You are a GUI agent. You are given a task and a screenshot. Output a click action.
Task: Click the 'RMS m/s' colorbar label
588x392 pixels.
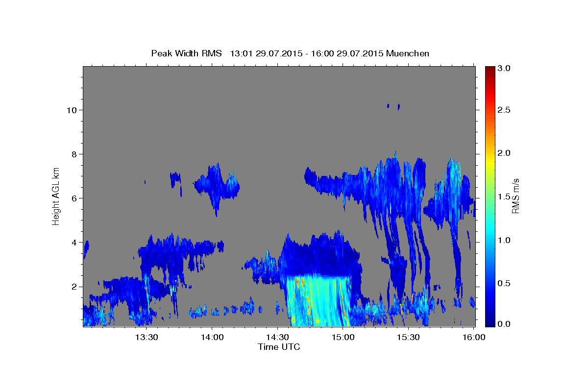click(x=515, y=196)
